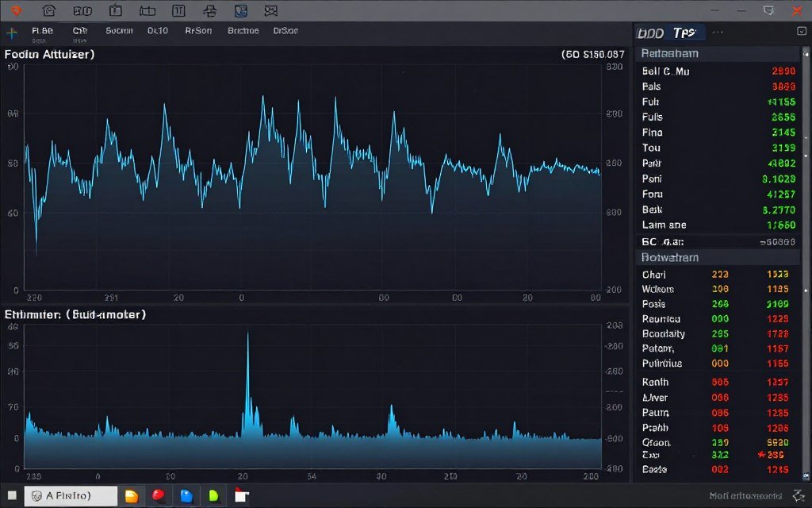Open the ellipsis menu beside the TPS tab
The width and height of the screenshot is (812, 508).
click(x=718, y=32)
